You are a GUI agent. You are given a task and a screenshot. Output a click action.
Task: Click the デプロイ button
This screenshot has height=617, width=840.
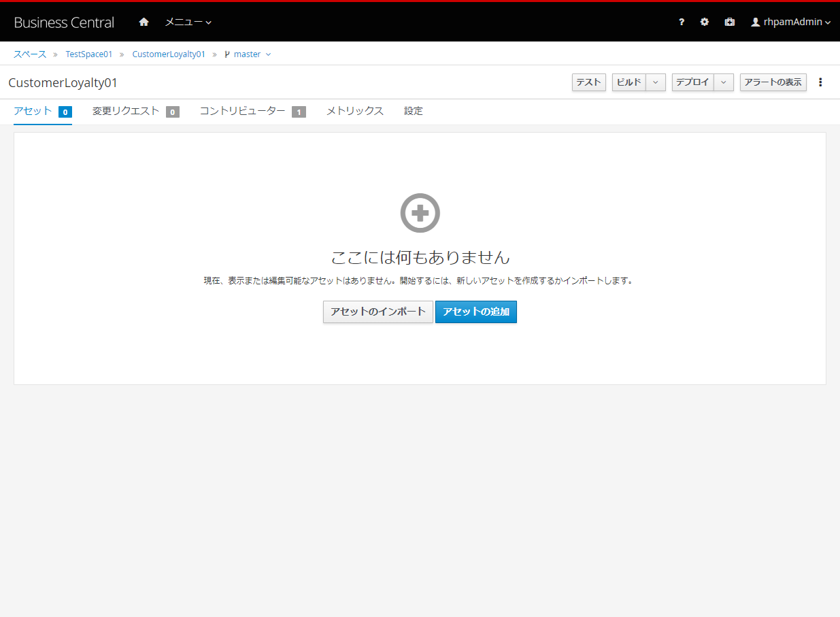coord(693,82)
